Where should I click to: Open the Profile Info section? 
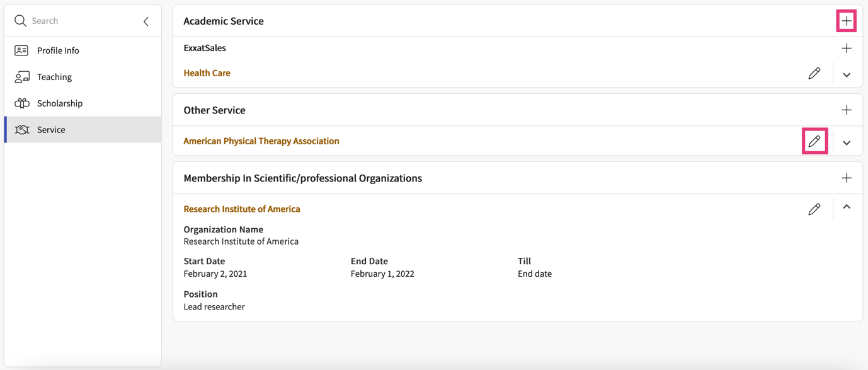(58, 50)
